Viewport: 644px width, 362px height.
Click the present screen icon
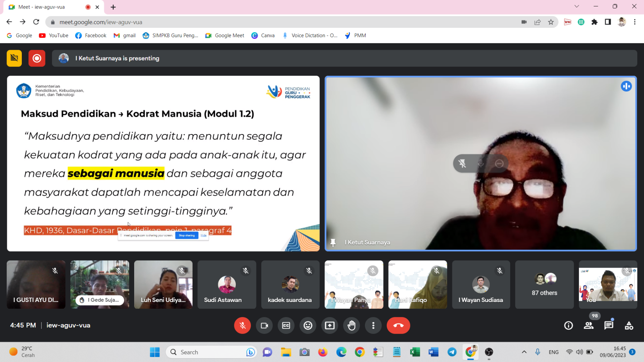click(330, 325)
